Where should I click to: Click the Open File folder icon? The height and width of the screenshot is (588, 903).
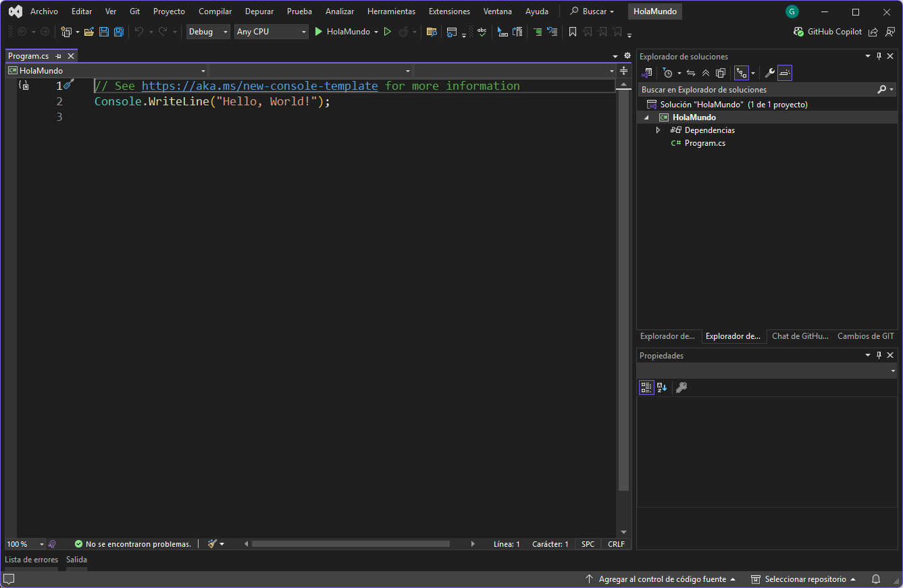[x=88, y=32]
